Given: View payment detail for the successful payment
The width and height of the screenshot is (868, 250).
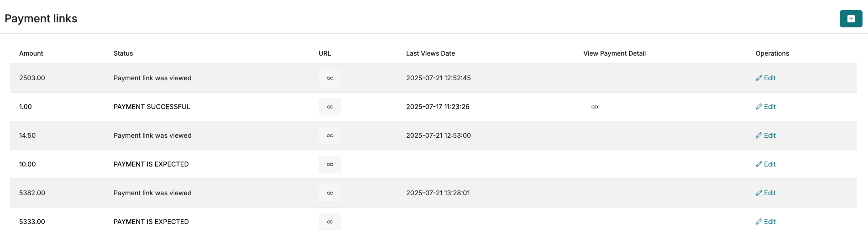Looking at the screenshot, I should [595, 107].
